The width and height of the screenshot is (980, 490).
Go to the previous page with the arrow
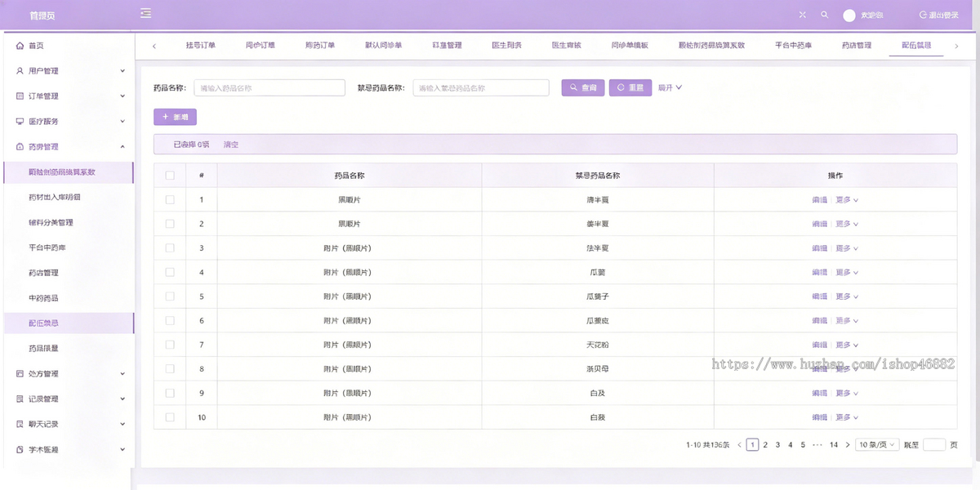pyautogui.click(x=740, y=445)
